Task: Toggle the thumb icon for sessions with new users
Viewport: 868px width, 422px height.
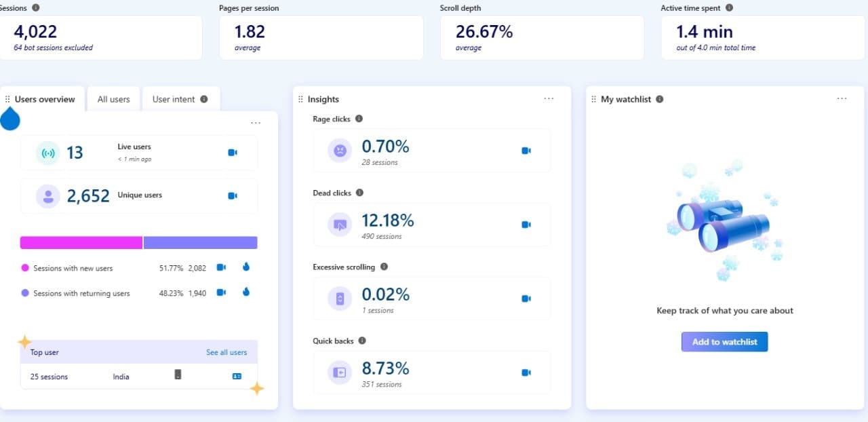Action: [x=245, y=267]
